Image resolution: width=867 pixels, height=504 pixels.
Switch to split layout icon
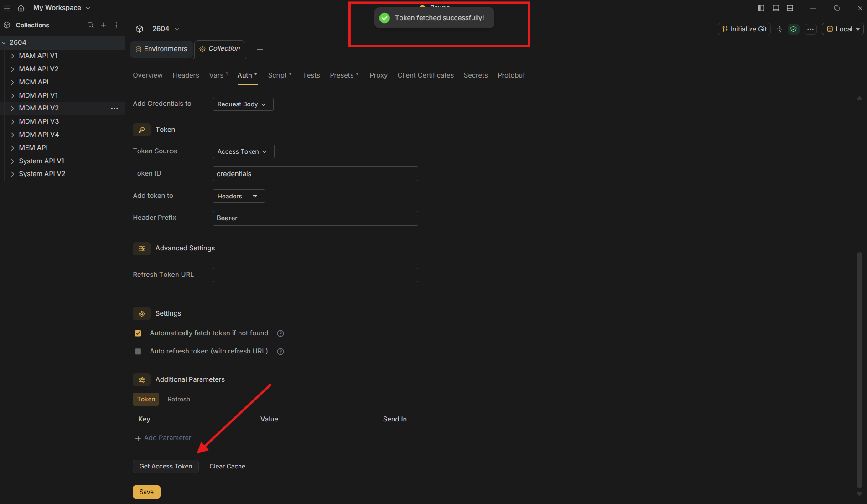pyautogui.click(x=790, y=8)
